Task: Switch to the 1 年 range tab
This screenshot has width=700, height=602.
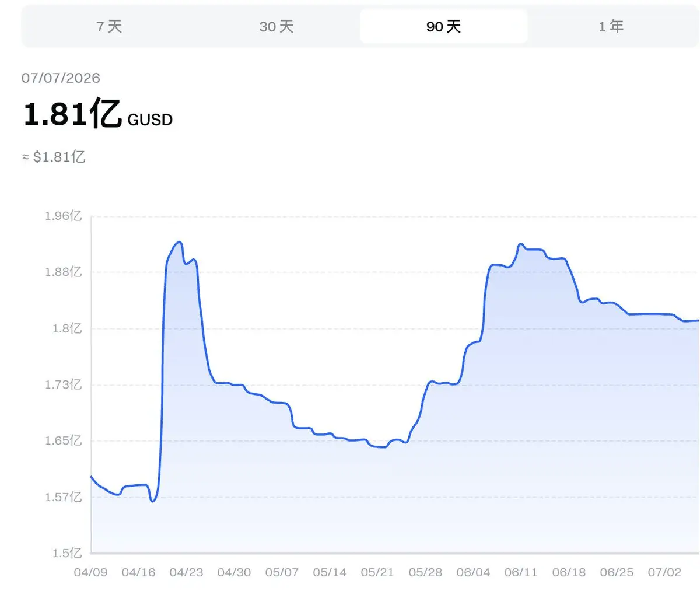Action: (611, 26)
